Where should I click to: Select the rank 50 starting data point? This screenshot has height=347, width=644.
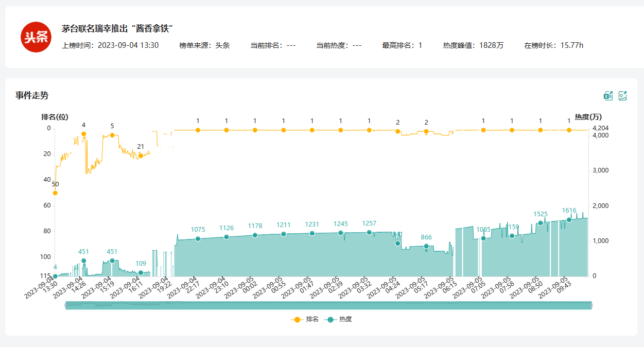click(x=55, y=193)
